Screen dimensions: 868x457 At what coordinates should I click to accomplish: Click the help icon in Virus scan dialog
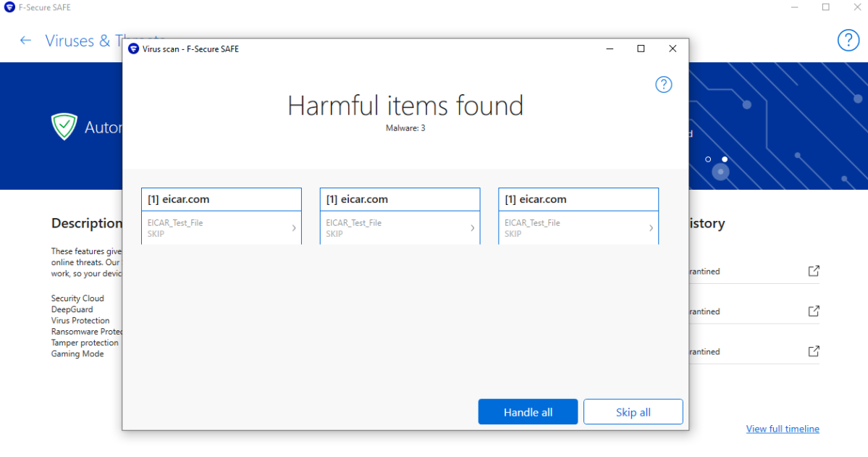tap(663, 85)
